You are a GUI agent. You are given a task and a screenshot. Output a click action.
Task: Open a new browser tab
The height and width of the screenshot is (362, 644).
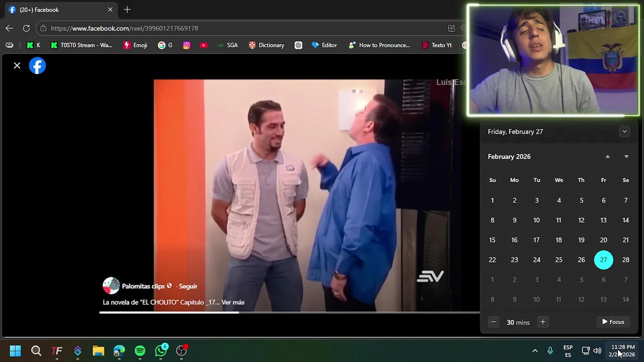point(127,10)
